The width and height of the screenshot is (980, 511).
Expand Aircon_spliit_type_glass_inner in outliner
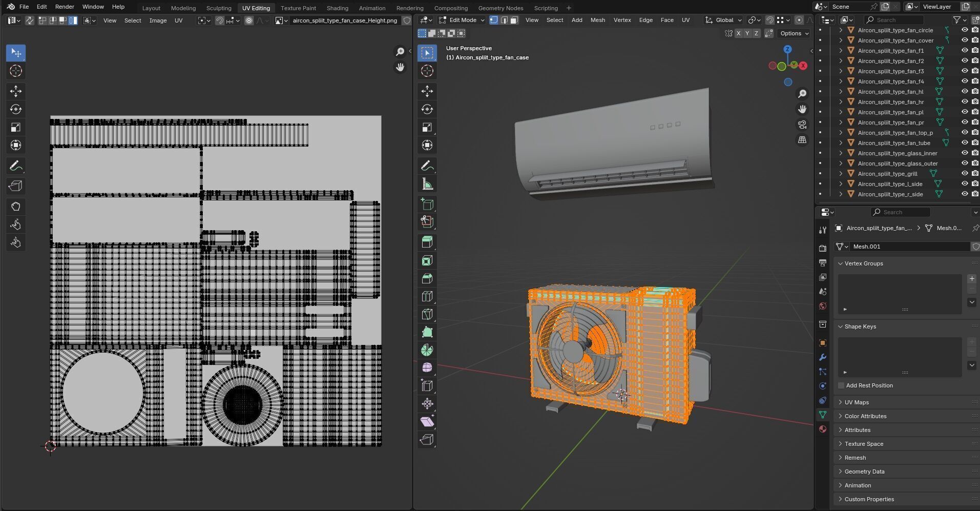pos(841,153)
